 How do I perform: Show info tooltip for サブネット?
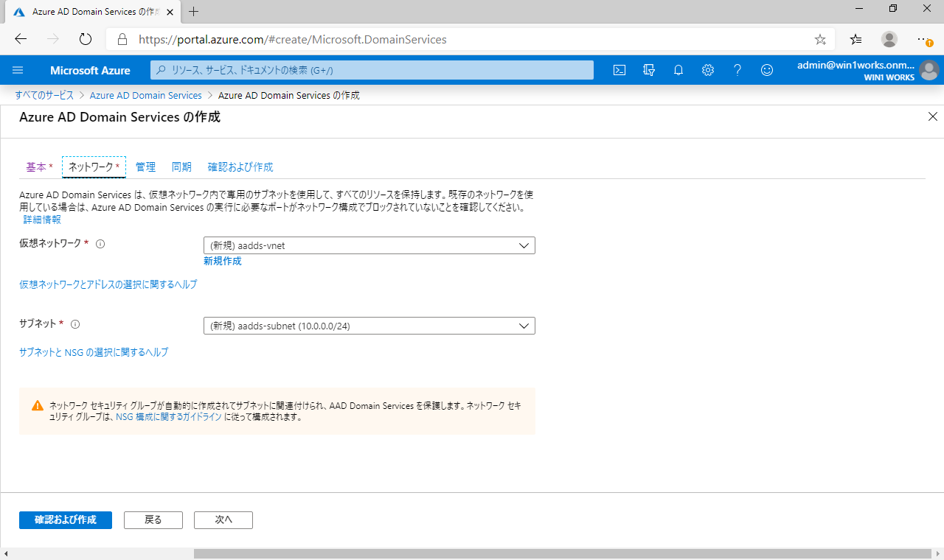point(75,323)
